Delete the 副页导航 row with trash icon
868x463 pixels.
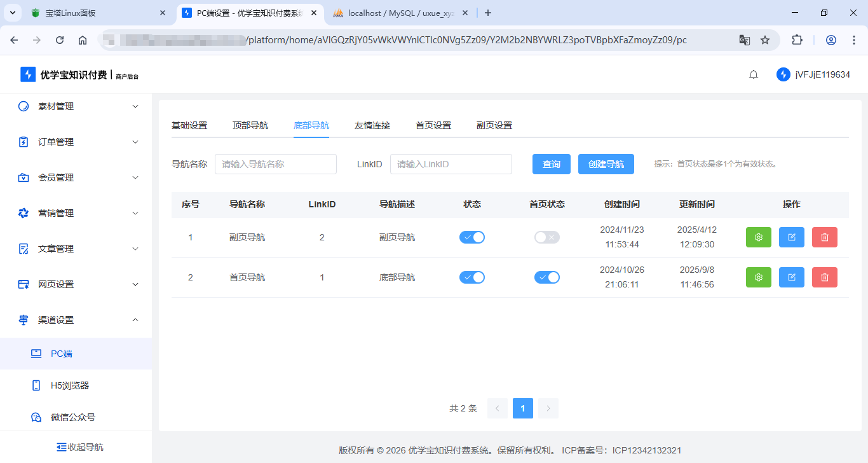(824, 237)
